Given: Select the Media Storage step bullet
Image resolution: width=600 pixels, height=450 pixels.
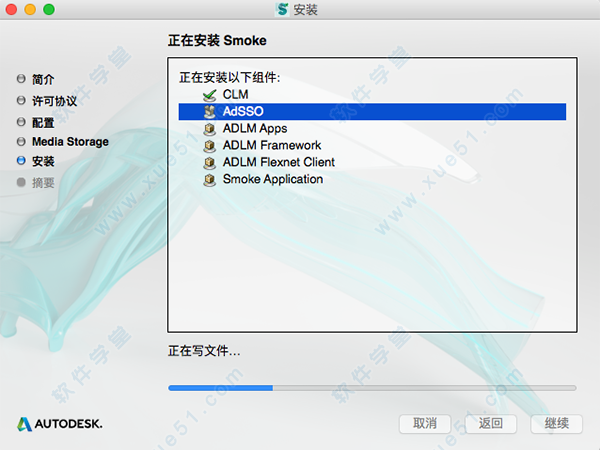Looking at the screenshot, I should click(x=21, y=142).
